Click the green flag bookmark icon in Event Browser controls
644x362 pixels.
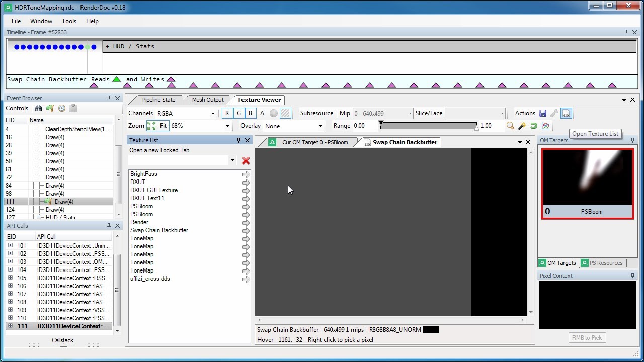click(x=50, y=108)
